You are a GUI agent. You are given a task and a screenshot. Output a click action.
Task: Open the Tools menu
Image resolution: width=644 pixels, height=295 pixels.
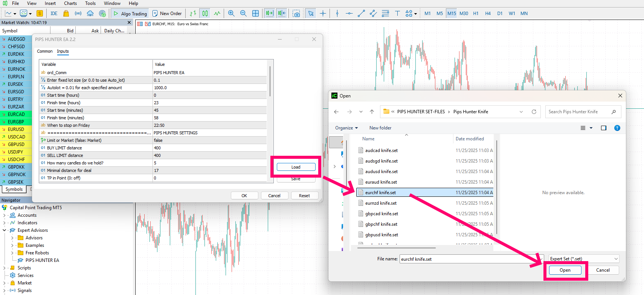pos(90,3)
